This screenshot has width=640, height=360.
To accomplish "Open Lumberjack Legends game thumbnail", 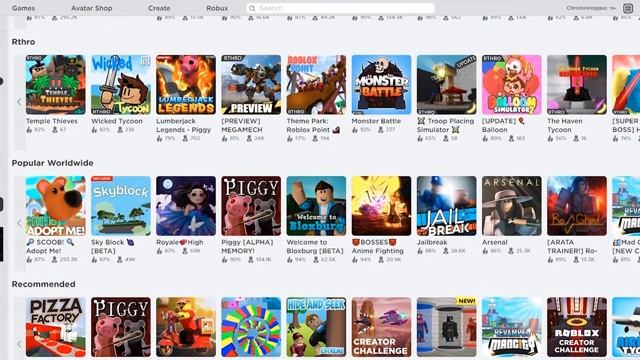I will pos(186,85).
